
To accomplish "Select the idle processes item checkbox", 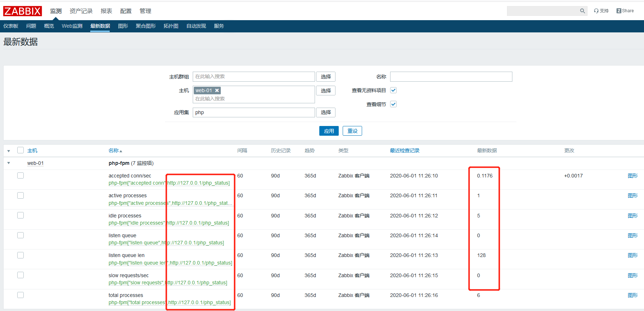I will tap(20, 215).
